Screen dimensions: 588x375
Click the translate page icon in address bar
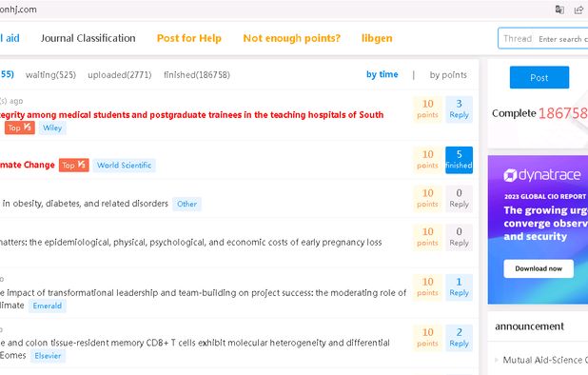click(559, 10)
